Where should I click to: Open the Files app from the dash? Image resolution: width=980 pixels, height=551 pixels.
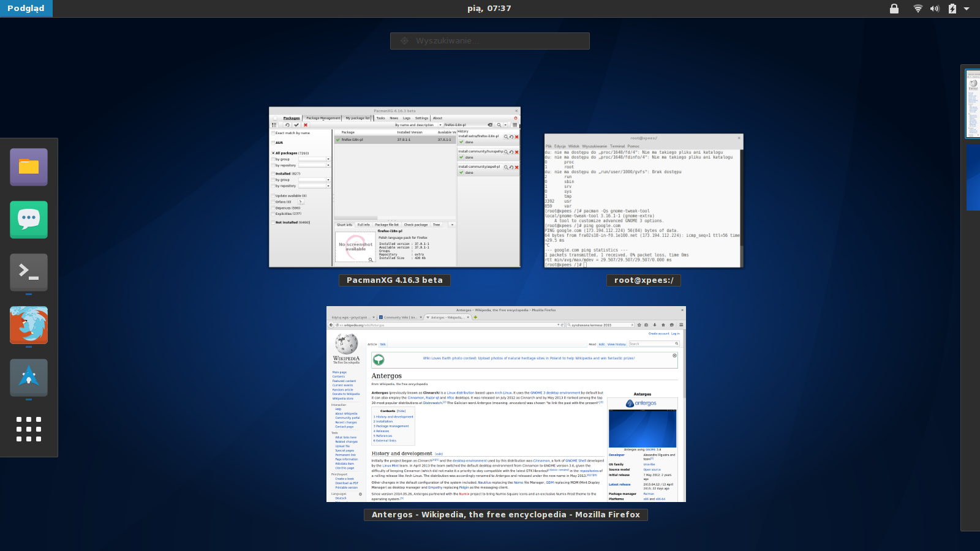click(x=29, y=167)
